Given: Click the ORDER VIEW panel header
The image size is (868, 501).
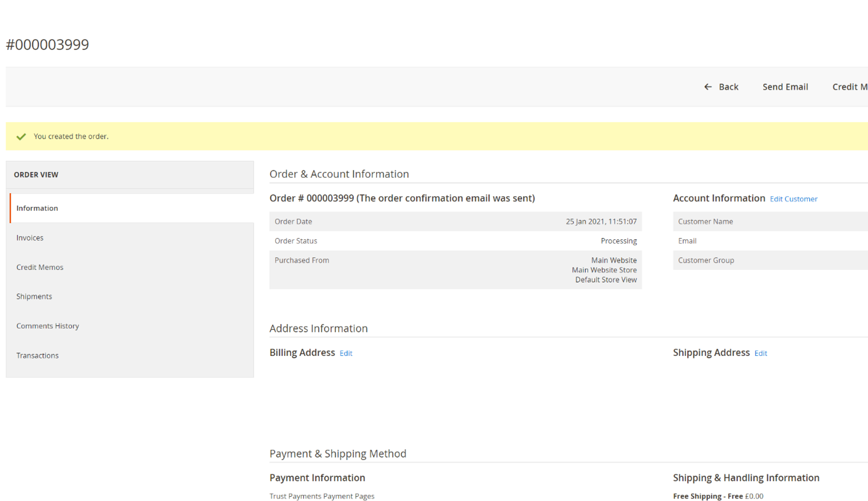Looking at the screenshot, I should (x=36, y=175).
